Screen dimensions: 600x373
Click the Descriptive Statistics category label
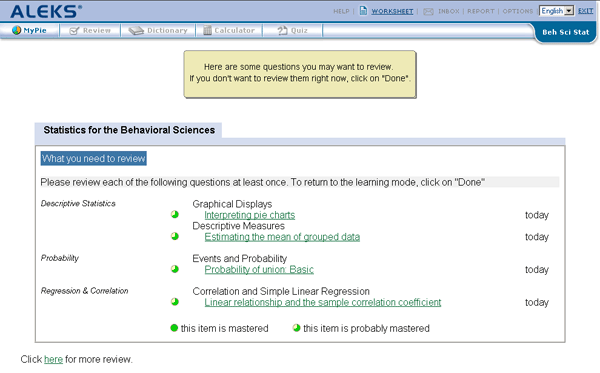[78, 204]
